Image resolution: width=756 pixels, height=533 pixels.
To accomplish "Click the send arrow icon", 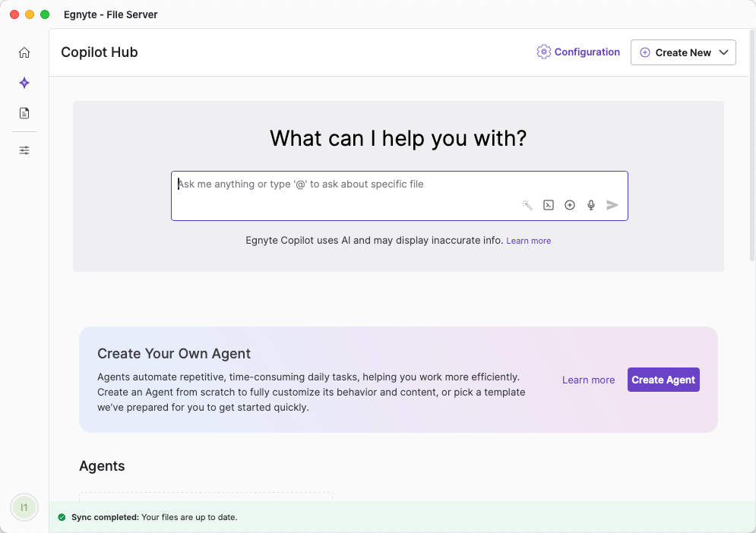I will 612,204.
